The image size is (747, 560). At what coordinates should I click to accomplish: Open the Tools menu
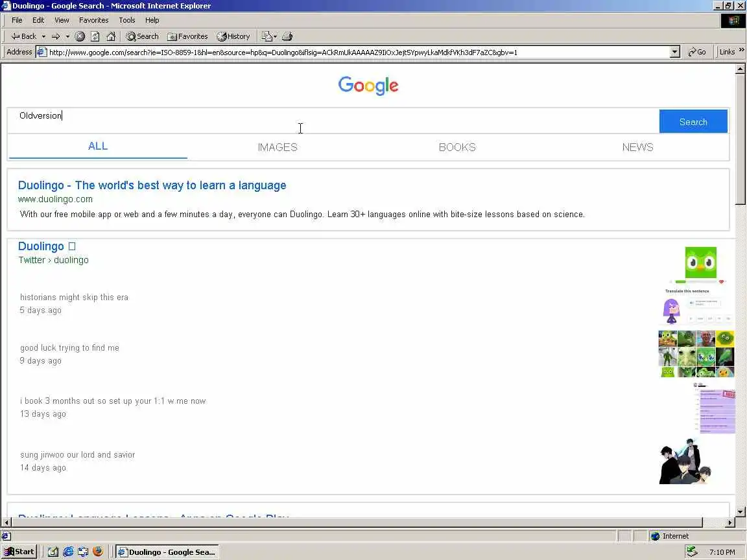click(126, 20)
